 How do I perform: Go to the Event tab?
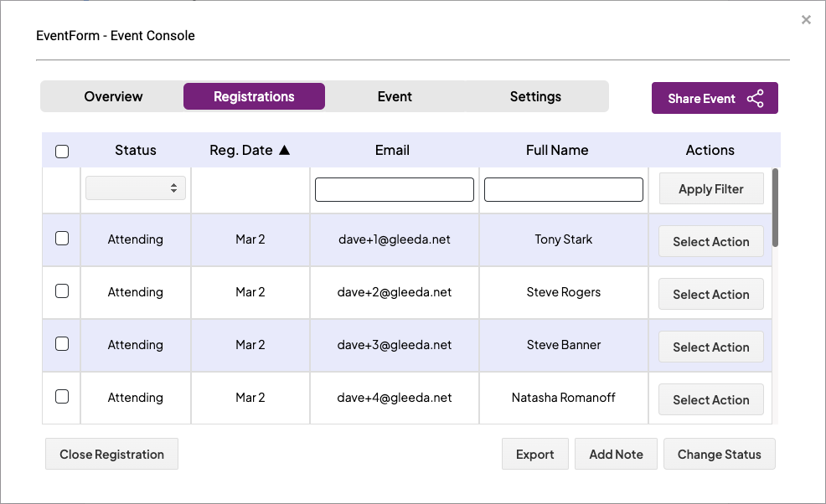coord(395,96)
